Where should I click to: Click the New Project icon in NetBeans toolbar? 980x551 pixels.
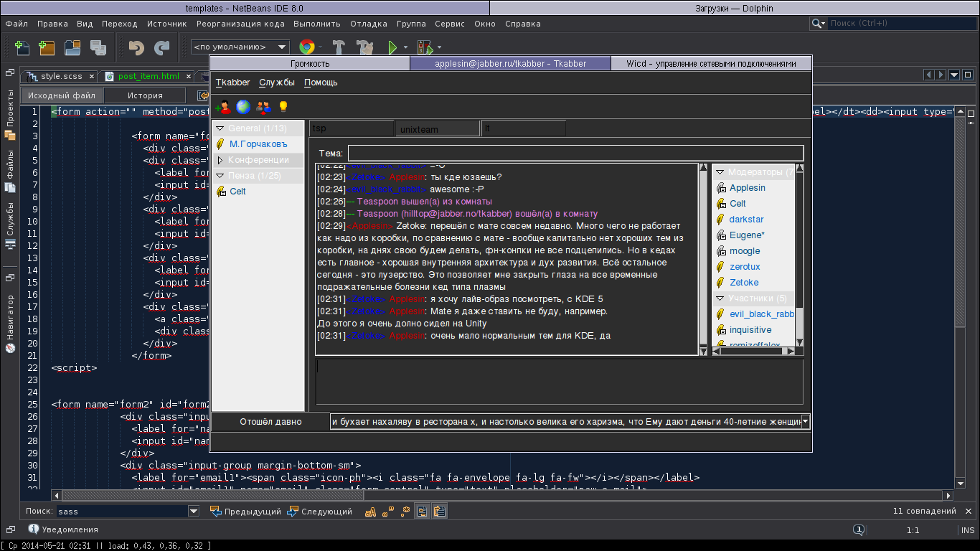[x=47, y=47]
